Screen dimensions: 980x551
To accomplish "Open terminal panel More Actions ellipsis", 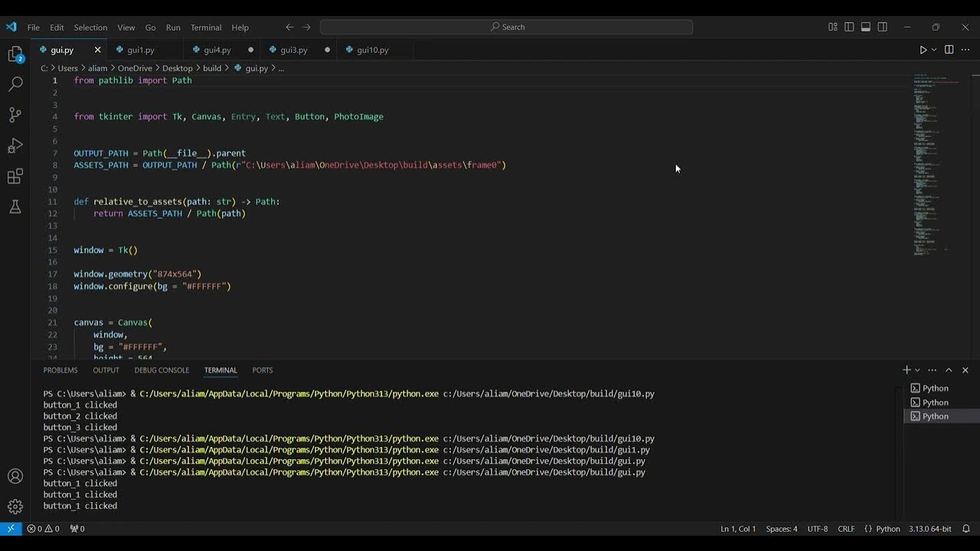I will pyautogui.click(x=932, y=370).
